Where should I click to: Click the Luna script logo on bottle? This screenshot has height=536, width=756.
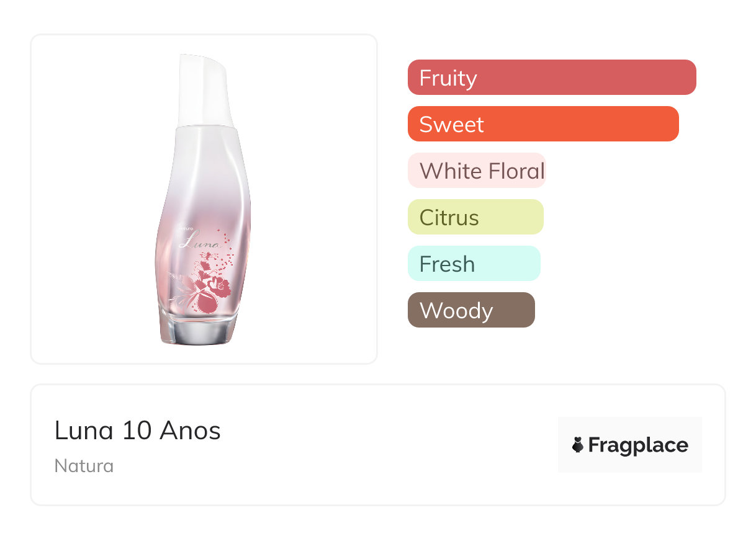point(199,241)
